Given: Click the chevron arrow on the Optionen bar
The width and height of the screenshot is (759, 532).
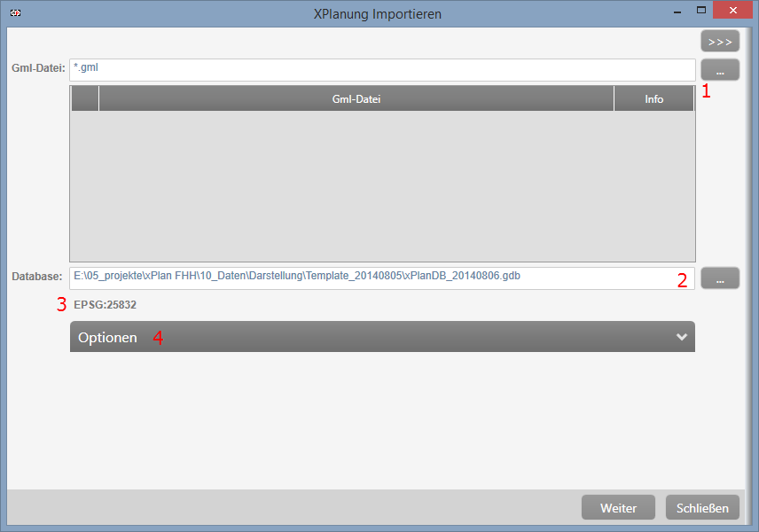Looking at the screenshot, I should (x=681, y=337).
